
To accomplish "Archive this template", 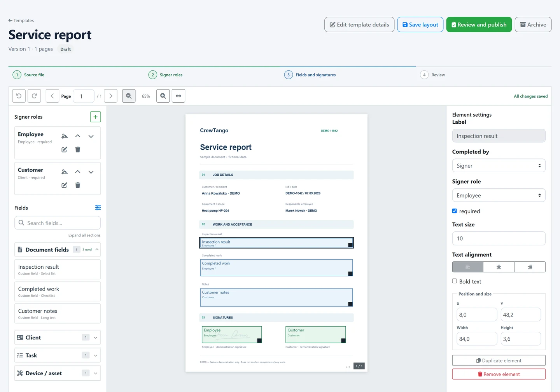I will (533, 24).
